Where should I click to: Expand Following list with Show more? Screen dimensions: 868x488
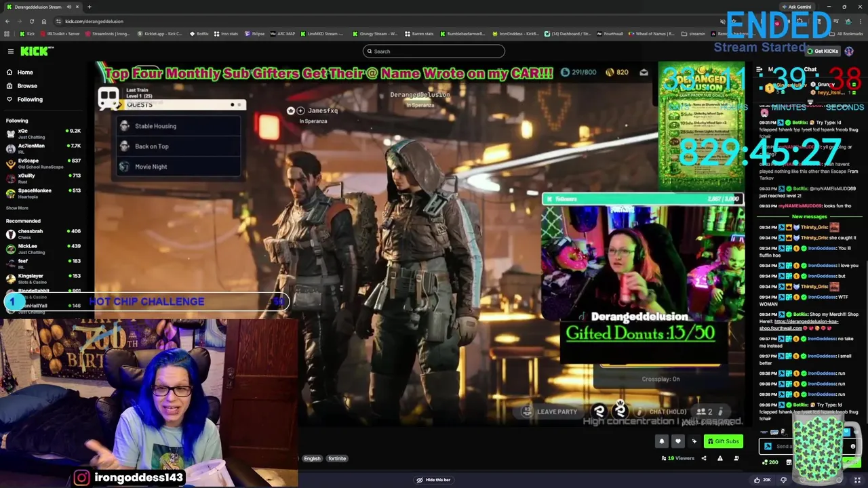[17, 208]
